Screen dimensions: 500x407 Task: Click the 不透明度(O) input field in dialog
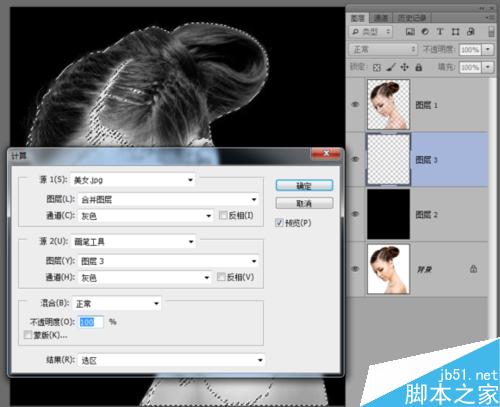click(91, 322)
